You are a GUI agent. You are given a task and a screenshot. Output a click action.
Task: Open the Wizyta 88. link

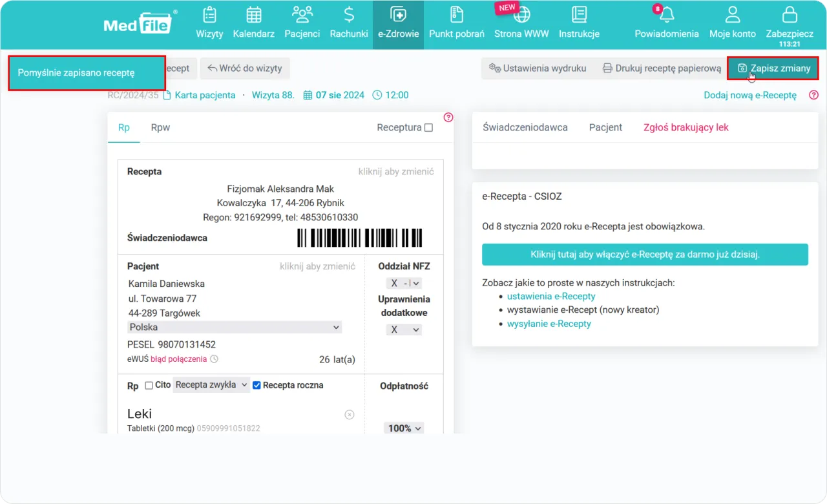coord(273,95)
